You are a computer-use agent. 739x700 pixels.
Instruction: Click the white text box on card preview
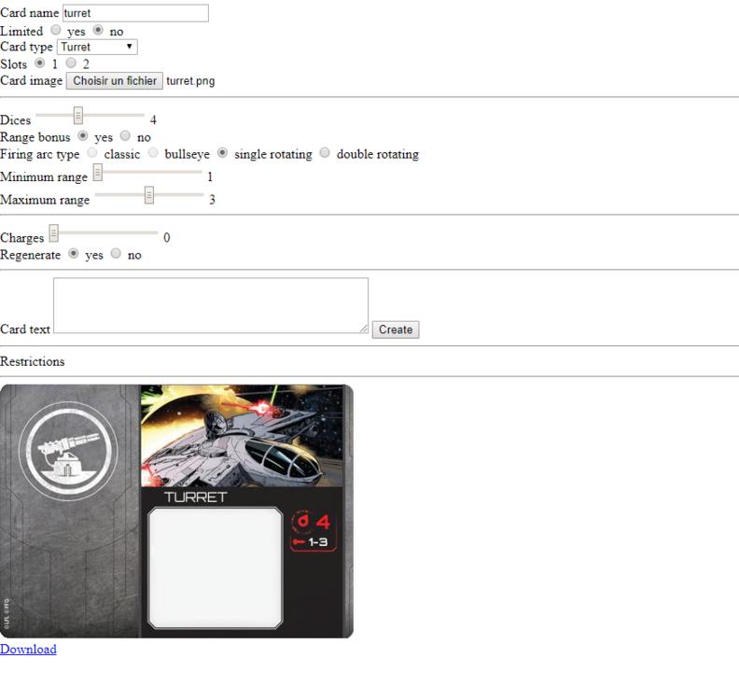click(x=216, y=568)
